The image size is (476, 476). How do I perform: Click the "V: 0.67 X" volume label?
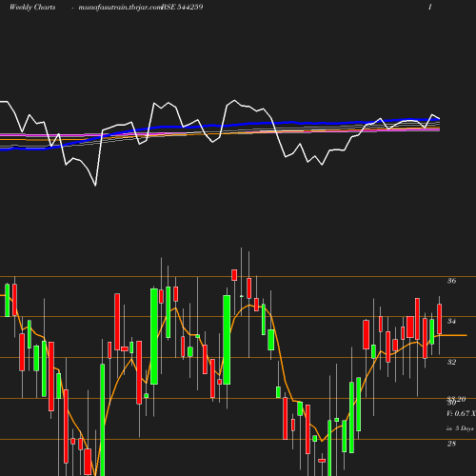point(461,413)
